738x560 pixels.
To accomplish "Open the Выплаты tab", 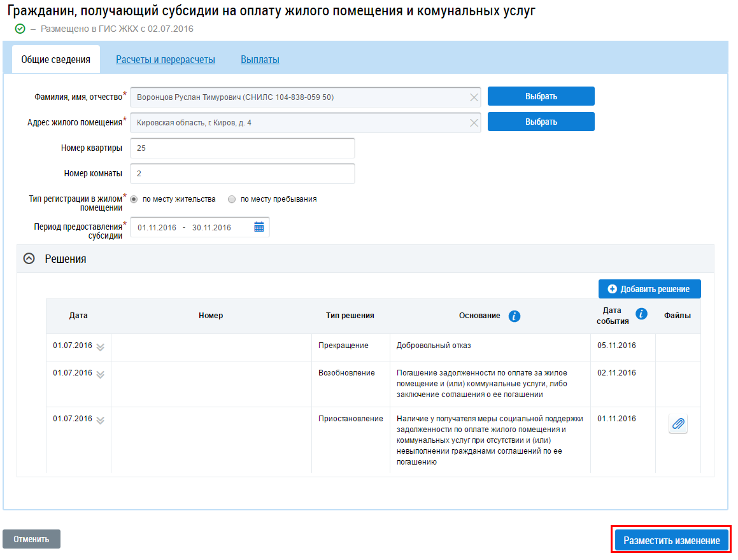I will tap(260, 60).
